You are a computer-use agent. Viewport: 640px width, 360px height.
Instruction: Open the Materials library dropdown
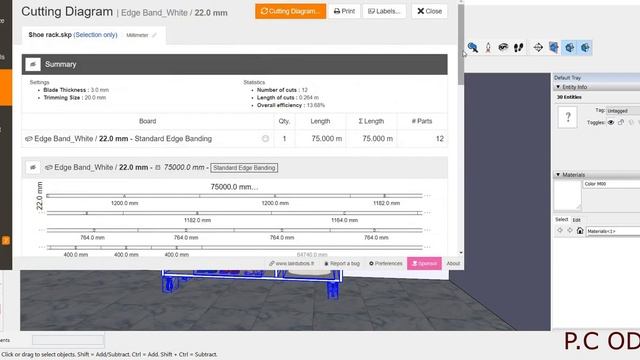pyautogui.click(x=613, y=231)
